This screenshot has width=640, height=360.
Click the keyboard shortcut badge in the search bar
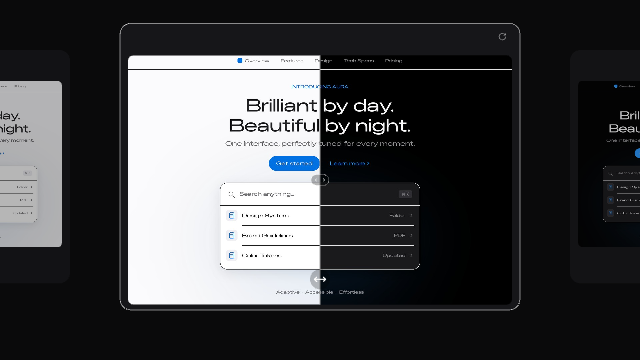pyautogui.click(x=405, y=194)
